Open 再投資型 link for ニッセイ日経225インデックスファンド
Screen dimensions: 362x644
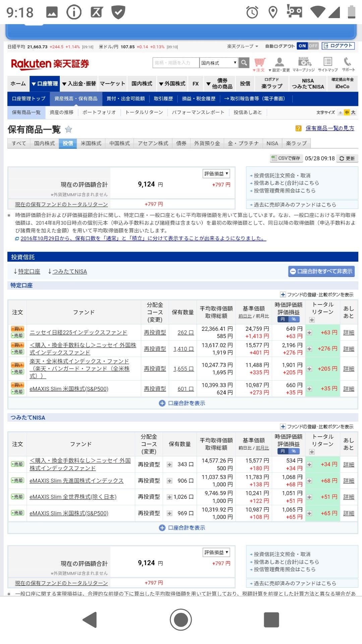(155, 332)
